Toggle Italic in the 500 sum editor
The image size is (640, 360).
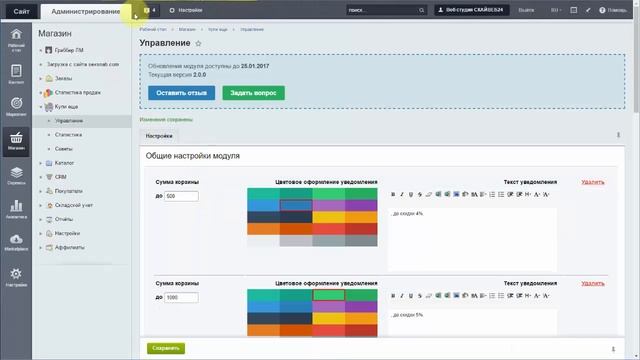402,194
